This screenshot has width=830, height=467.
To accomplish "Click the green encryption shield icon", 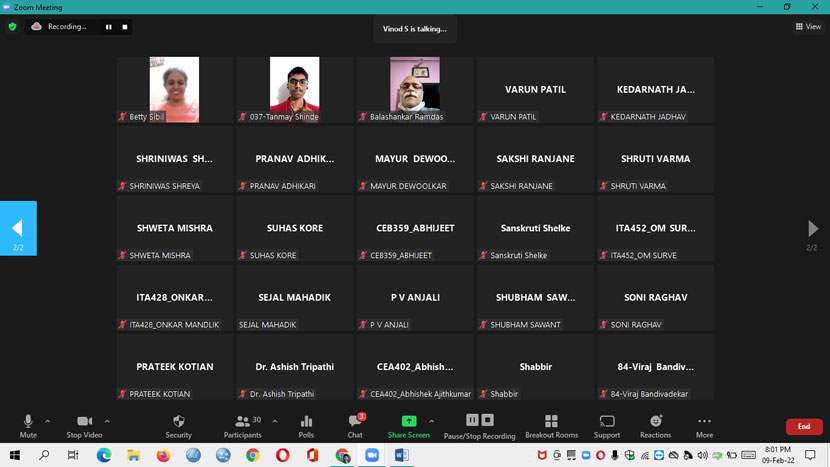I will pyautogui.click(x=12, y=27).
